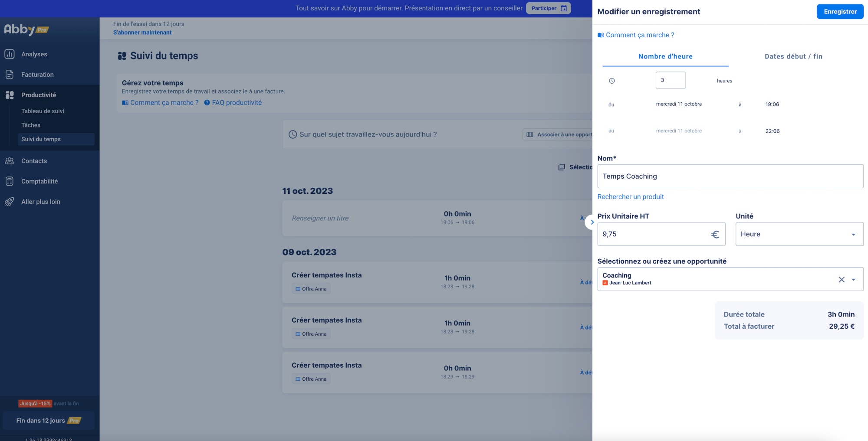Open the opportunity selector dropdown arrow
This screenshot has height=441, width=868.
click(x=853, y=280)
